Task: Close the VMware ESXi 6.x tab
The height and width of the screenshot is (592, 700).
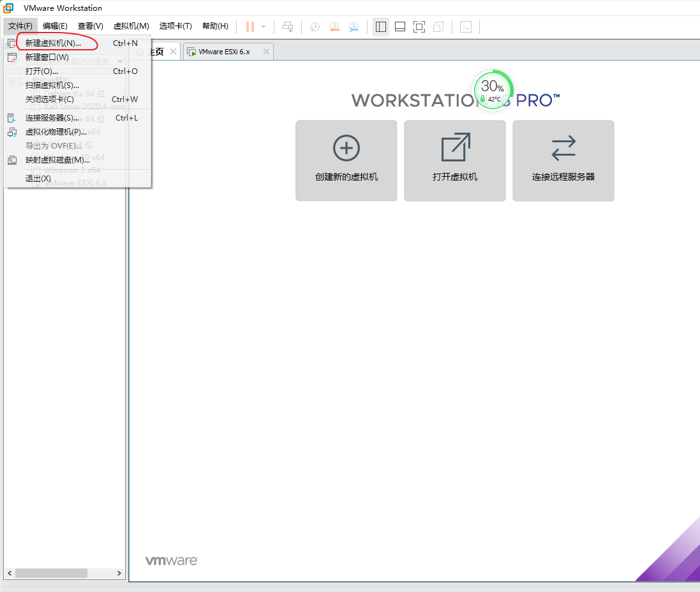Action: (x=266, y=52)
